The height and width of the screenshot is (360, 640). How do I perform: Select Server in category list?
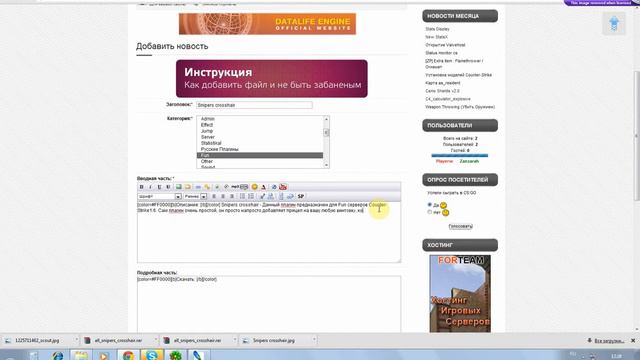click(x=260, y=137)
